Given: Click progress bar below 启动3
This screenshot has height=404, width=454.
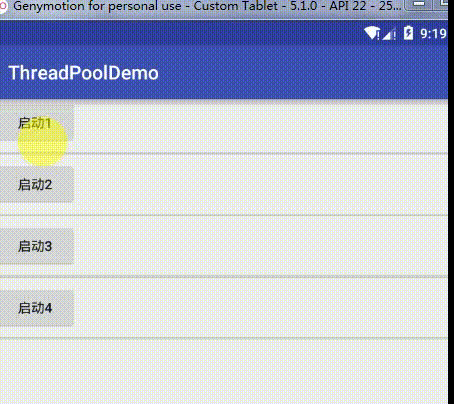Looking at the screenshot, I should [224, 277].
